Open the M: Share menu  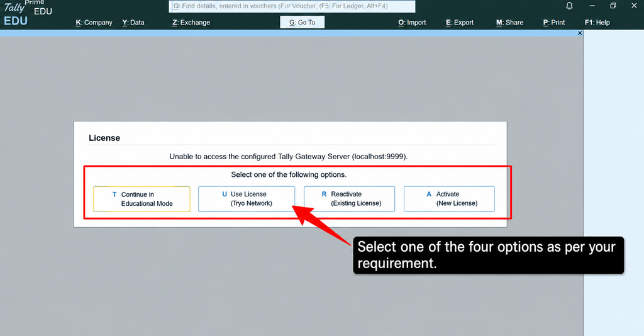point(509,23)
